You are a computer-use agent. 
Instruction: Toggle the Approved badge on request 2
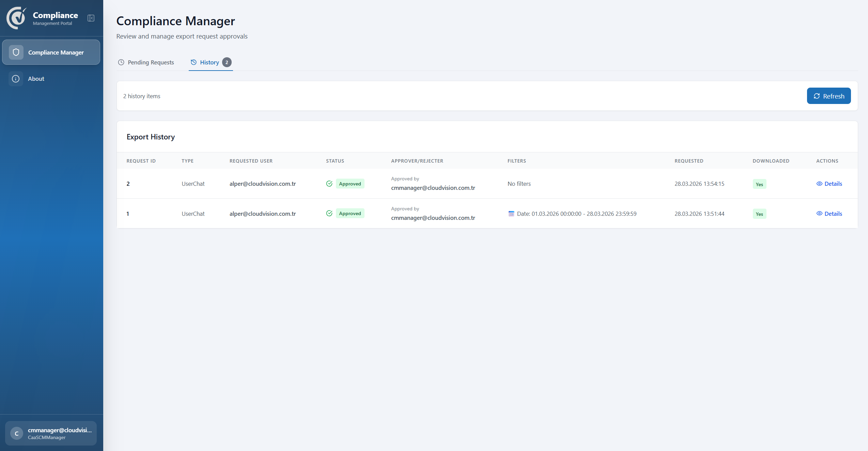[350, 183]
